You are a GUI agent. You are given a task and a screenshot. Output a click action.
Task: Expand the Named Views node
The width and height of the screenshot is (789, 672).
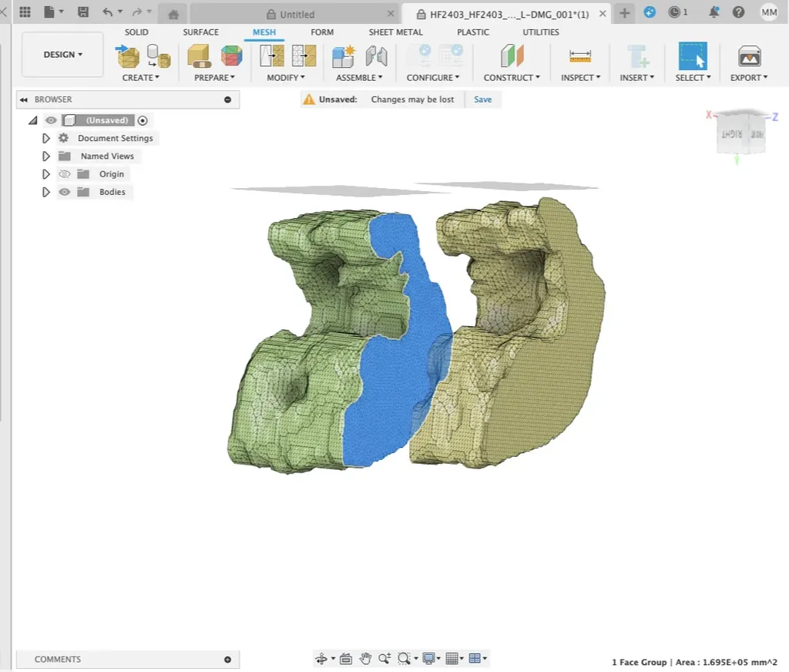46,156
